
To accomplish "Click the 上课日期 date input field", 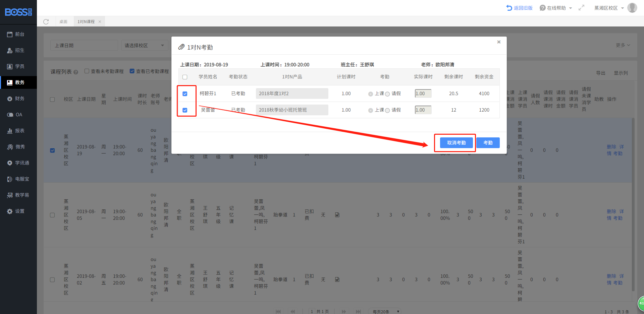I will tap(84, 45).
